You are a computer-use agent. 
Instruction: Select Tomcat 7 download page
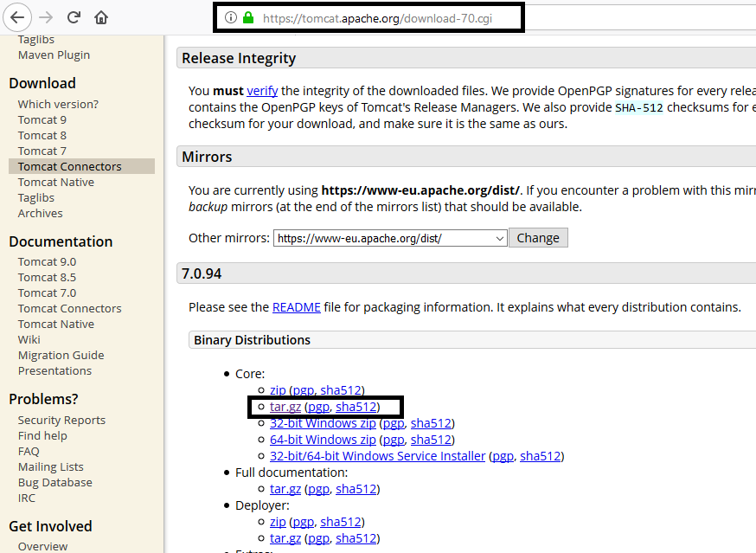click(42, 151)
